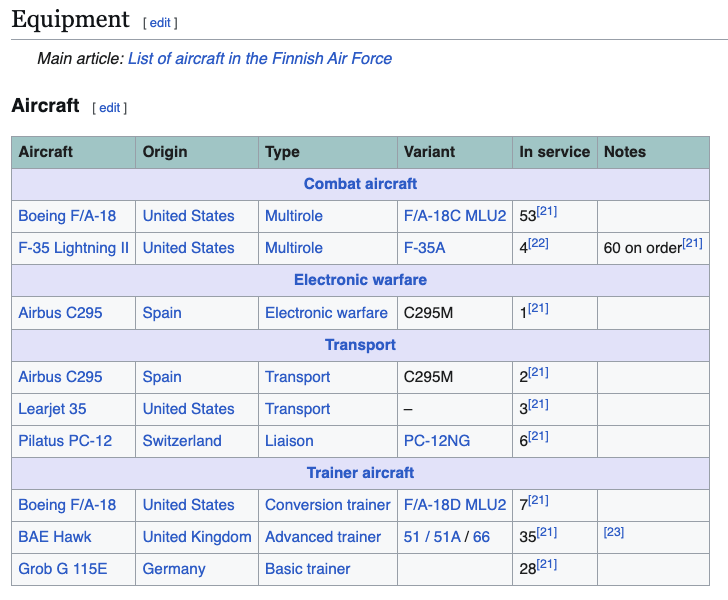Click Transport type in Airbus C295 row
Screen dimensions: 728x600
(298, 377)
